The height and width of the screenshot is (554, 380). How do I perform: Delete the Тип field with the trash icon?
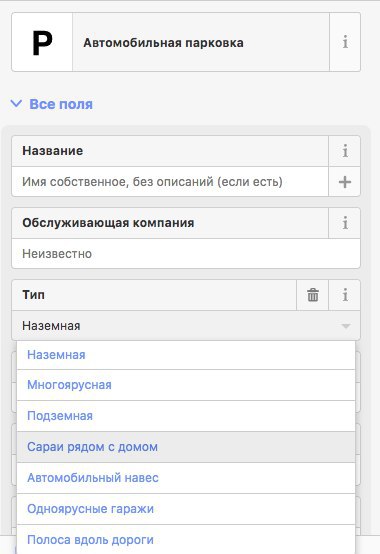[x=313, y=295]
